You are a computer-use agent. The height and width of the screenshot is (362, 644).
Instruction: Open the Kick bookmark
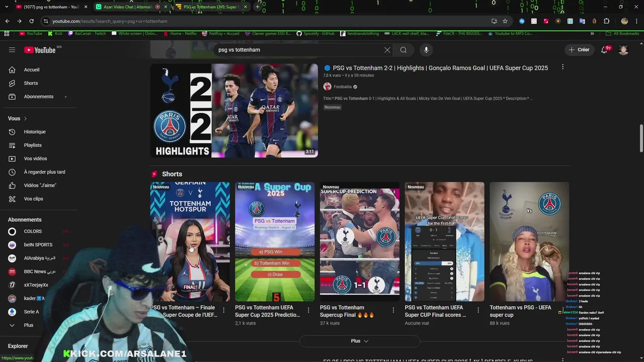(55, 34)
